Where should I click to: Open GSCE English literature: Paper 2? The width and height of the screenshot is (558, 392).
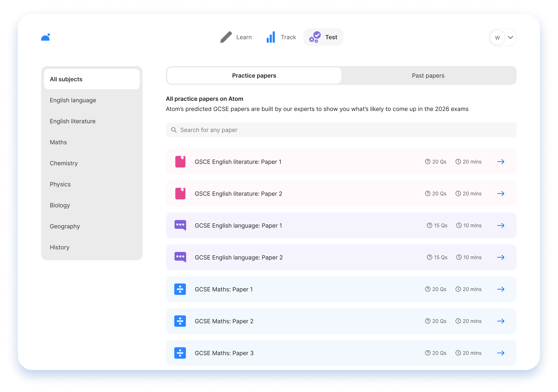coord(238,193)
